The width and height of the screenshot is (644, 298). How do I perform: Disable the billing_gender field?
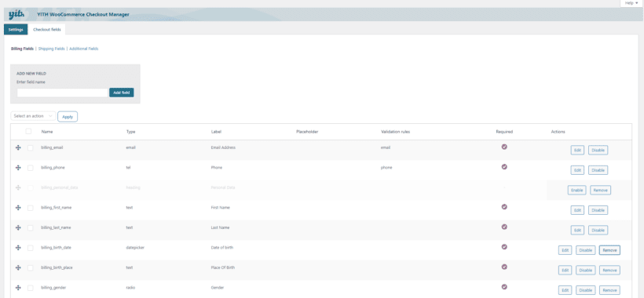[x=586, y=290]
